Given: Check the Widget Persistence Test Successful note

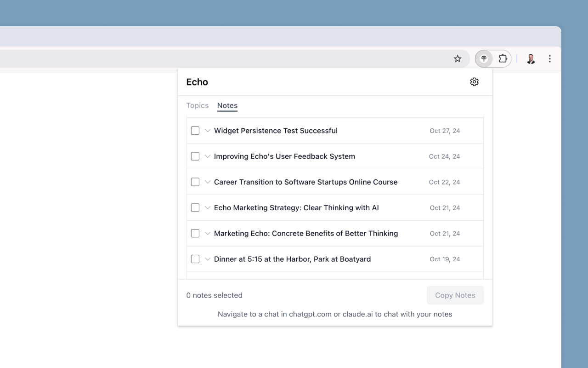Looking at the screenshot, I should point(195,131).
